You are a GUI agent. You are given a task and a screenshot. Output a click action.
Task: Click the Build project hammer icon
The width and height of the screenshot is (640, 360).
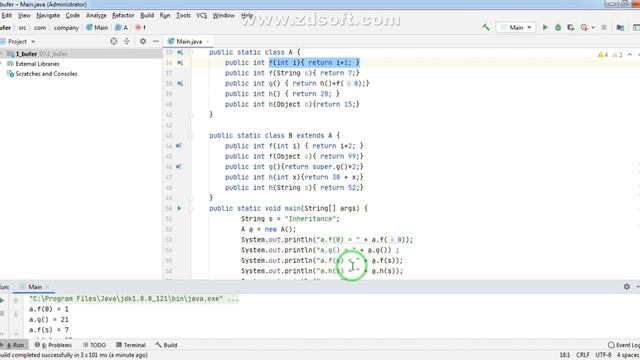pyautogui.click(x=486, y=27)
